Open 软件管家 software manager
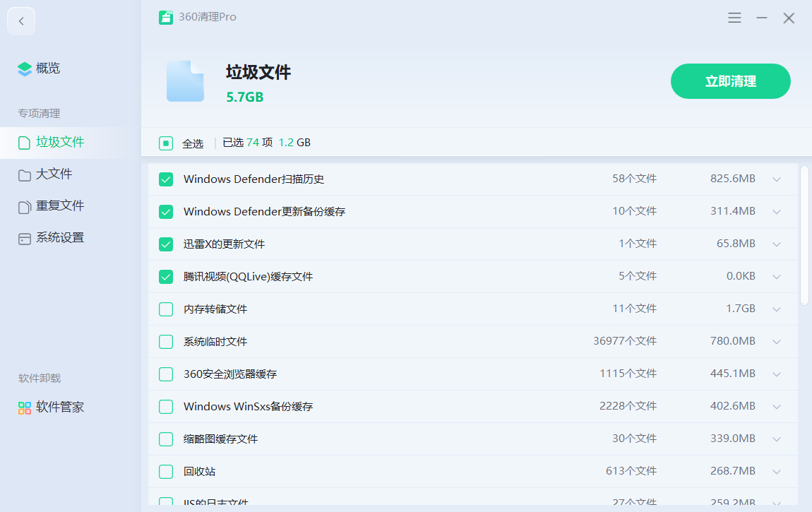Image resolution: width=812 pixels, height=512 pixels. [x=60, y=407]
